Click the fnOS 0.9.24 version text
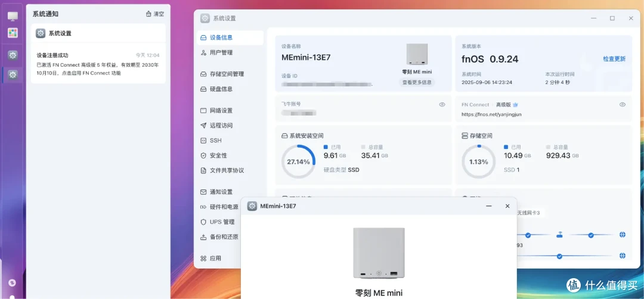 pyautogui.click(x=490, y=58)
